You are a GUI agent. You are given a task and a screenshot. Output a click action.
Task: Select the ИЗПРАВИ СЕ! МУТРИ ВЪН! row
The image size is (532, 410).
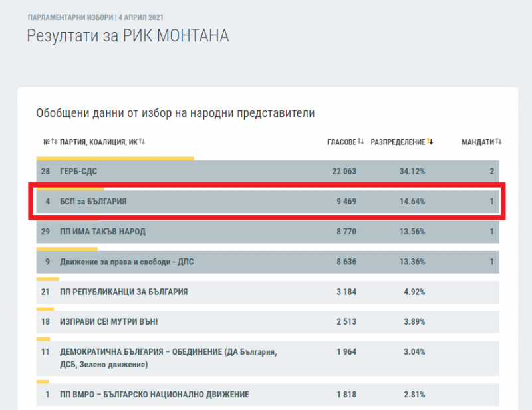[x=109, y=322]
